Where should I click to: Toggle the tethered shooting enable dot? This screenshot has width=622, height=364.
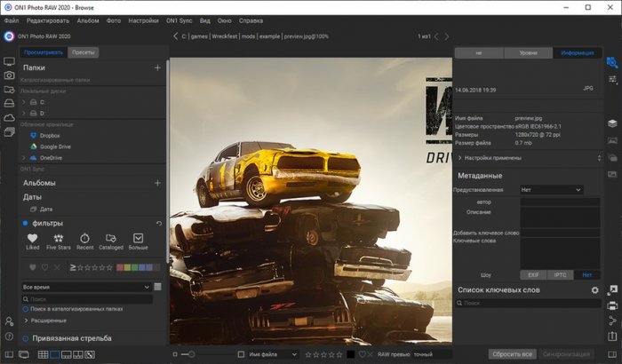pyautogui.click(x=26, y=338)
